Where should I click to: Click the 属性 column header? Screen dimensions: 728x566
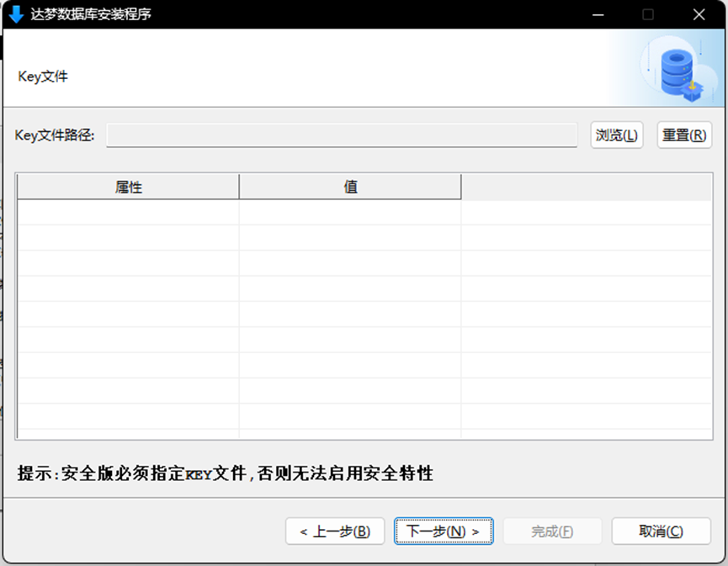[x=128, y=187]
